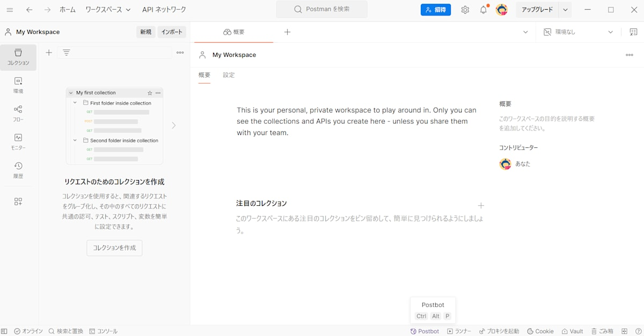The width and height of the screenshot is (644, 336).
Task: Select the 概要 tab in tab bar
Action: tap(233, 32)
